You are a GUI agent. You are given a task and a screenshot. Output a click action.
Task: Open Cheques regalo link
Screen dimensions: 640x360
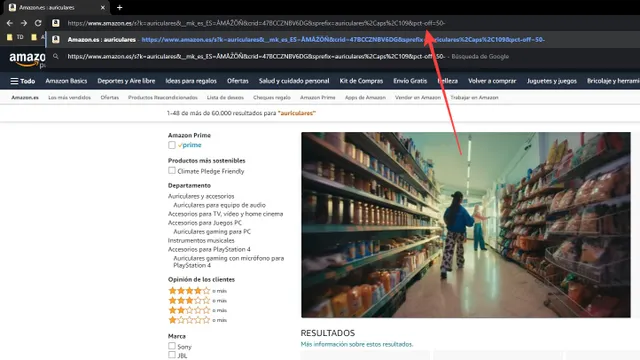271,98
